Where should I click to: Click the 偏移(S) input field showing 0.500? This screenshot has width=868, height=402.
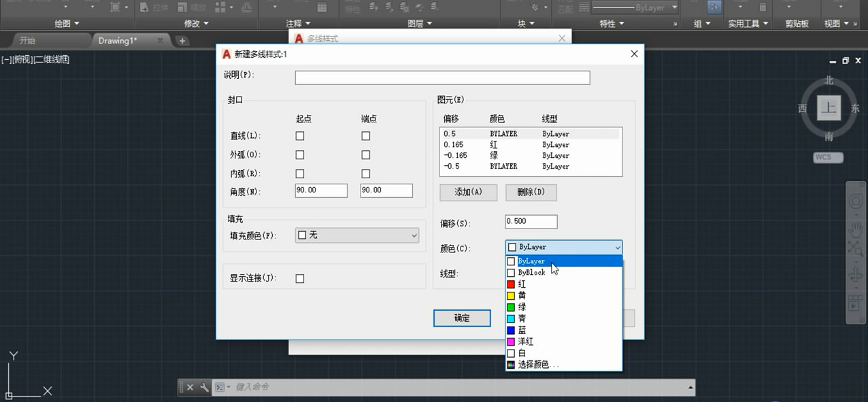pyautogui.click(x=531, y=221)
